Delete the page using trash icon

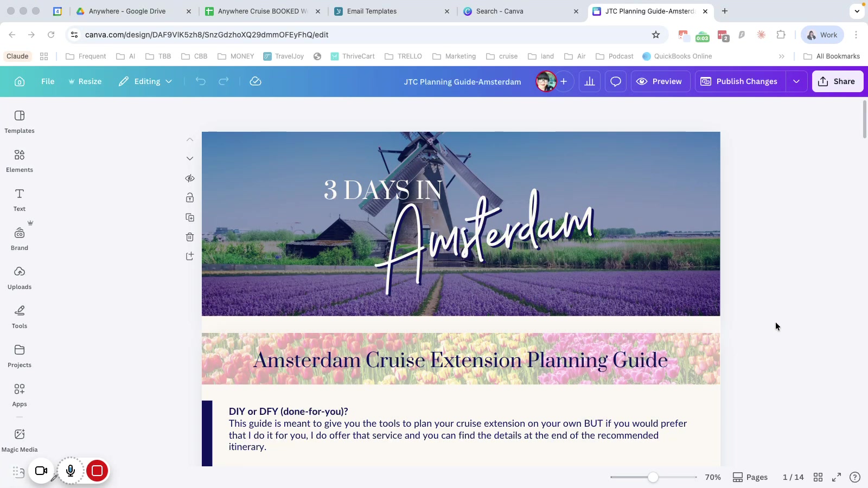tap(190, 237)
